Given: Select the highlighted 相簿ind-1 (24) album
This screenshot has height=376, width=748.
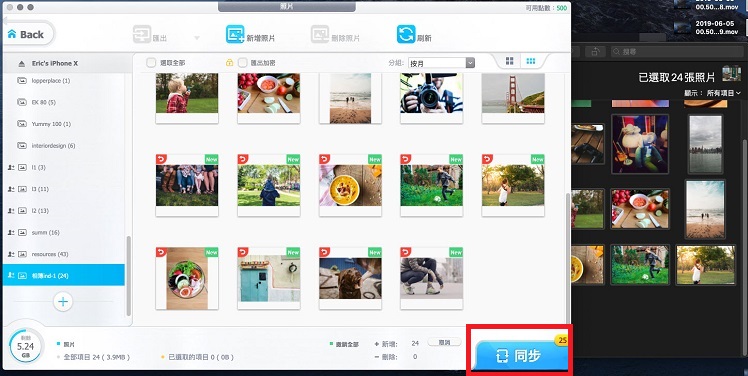Looking at the screenshot, I should point(63,275).
